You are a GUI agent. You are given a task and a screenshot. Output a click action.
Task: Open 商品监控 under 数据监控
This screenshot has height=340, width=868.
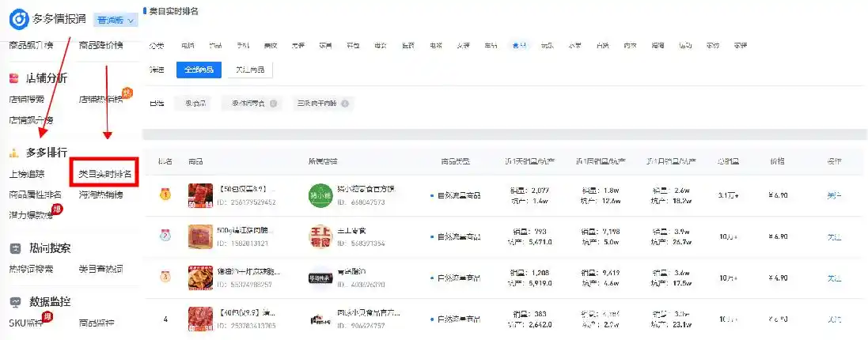tap(97, 323)
